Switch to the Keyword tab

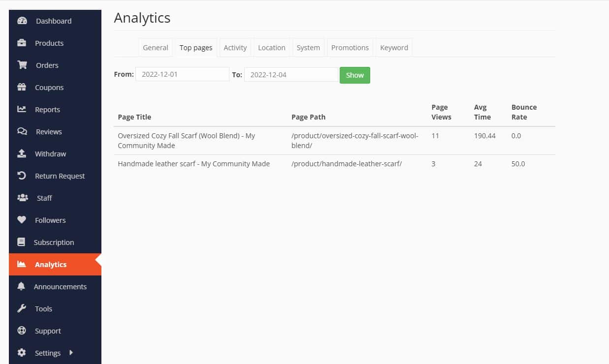click(x=394, y=48)
